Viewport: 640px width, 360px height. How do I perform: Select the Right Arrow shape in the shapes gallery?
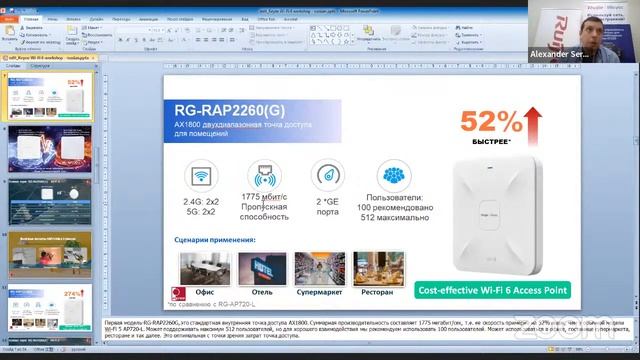tap(333, 35)
